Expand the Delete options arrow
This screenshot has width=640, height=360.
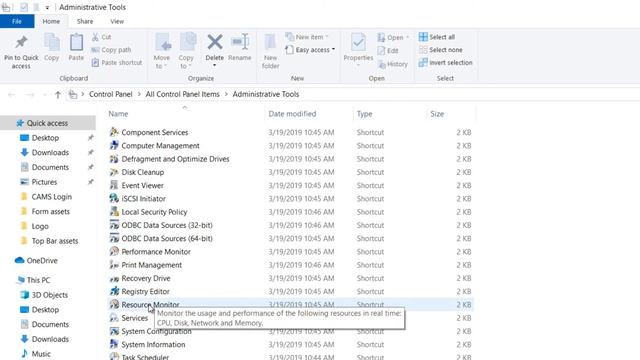click(215, 65)
